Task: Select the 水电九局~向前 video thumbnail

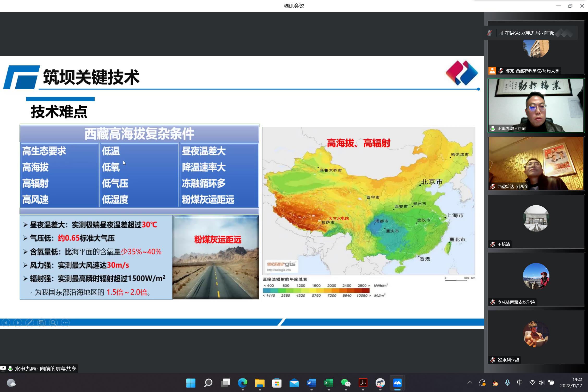Action: coord(536,106)
